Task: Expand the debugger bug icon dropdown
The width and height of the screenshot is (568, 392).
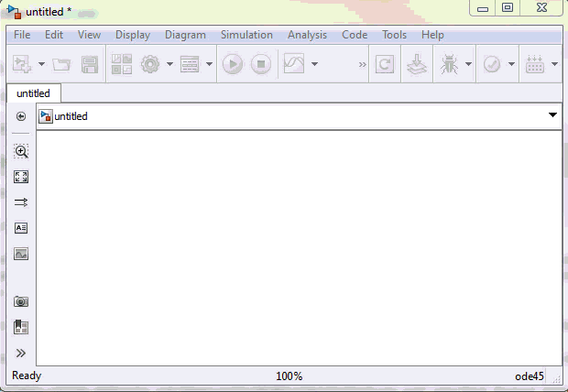Action: coord(468,65)
